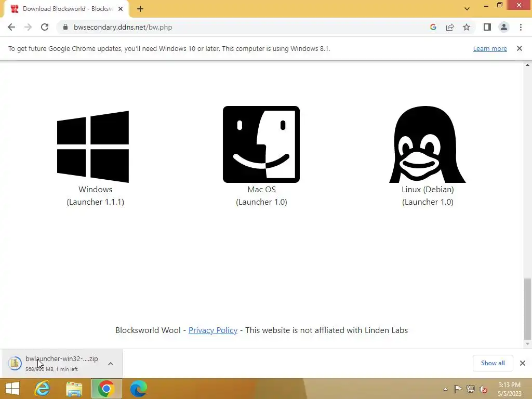Reload the Blocksworld download page
This screenshot has height=399, width=532.
pyautogui.click(x=45, y=27)
